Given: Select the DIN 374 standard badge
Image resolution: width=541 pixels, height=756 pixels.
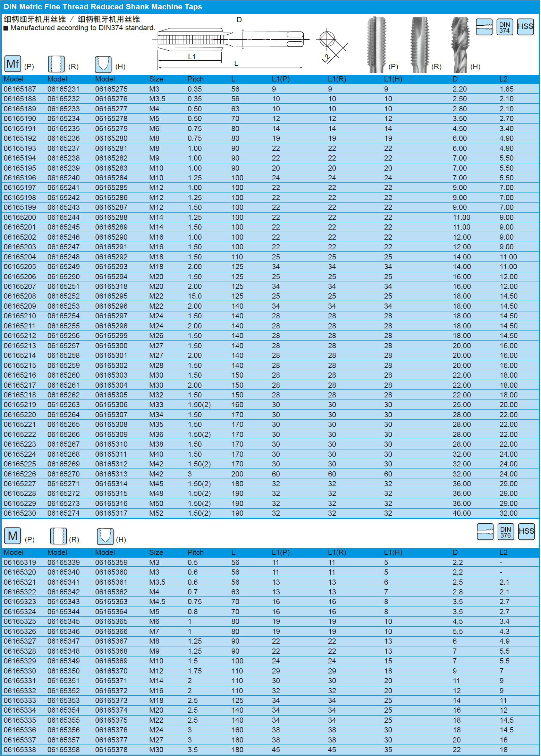Looking at the screenshot, I should [504, 27].
